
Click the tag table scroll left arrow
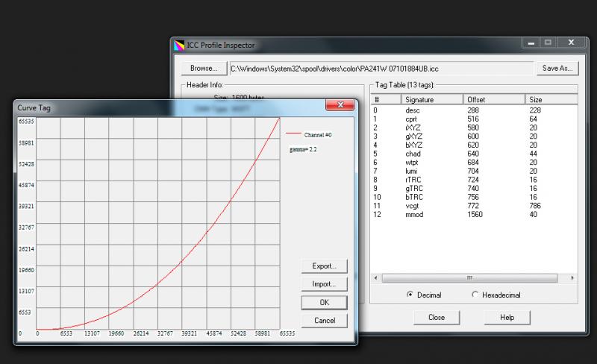click(x=376, y=278)
